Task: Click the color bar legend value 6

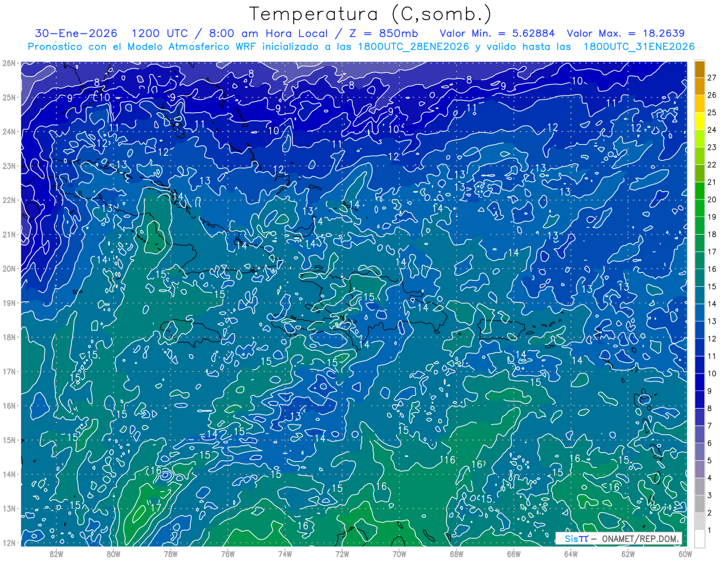Action: (710, 443)
